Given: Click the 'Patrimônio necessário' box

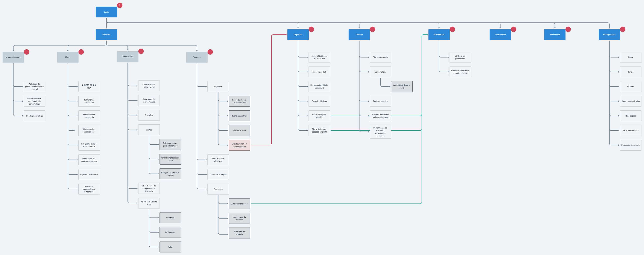Looking at the screenshot, I should coord(89,101).
